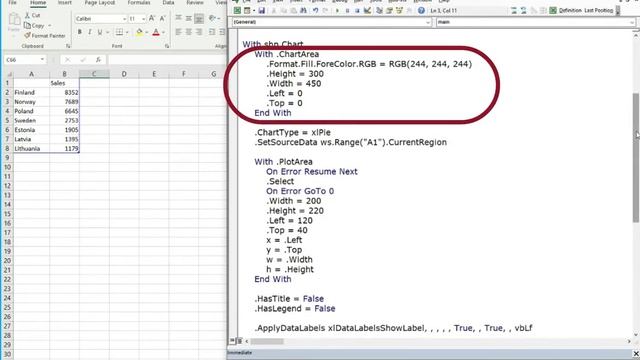Open the Copy options dropdown arrow
640x360 pixels.
(50, 26)
